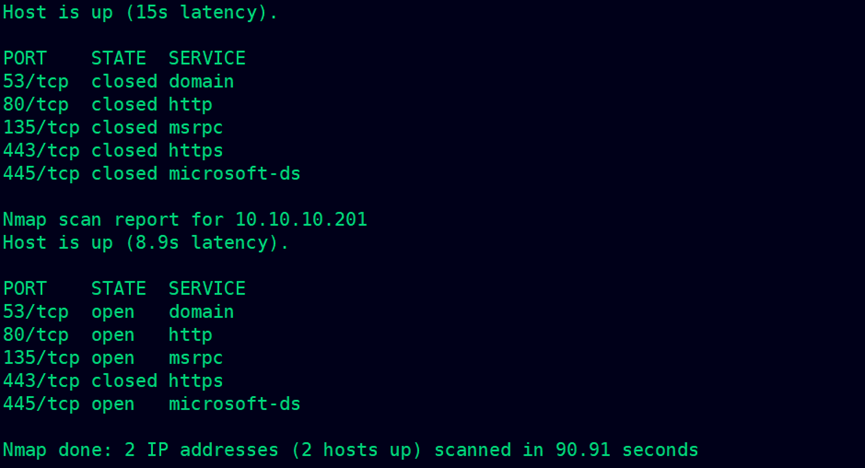Click '80/tcp' in the second table
The image size is (865, 468).
coord(36,334)
